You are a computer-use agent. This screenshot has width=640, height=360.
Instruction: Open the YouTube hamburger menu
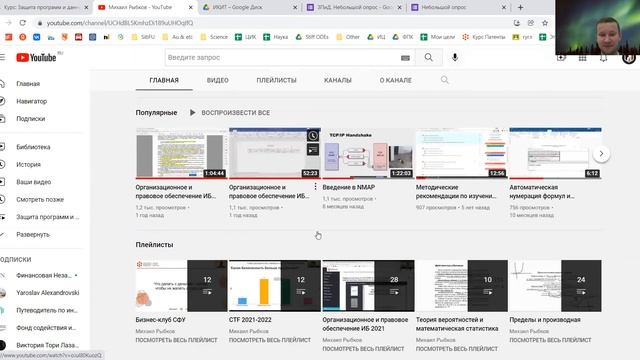2,58
